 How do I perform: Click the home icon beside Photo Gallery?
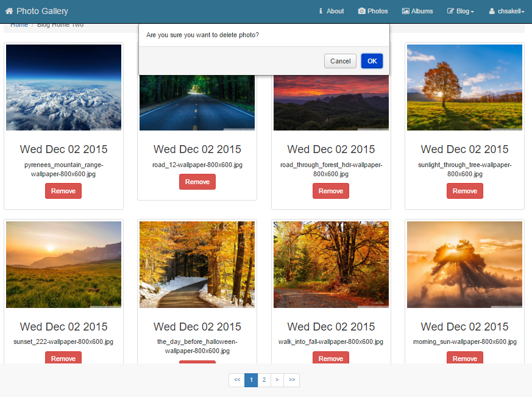(x=9, y=11)
